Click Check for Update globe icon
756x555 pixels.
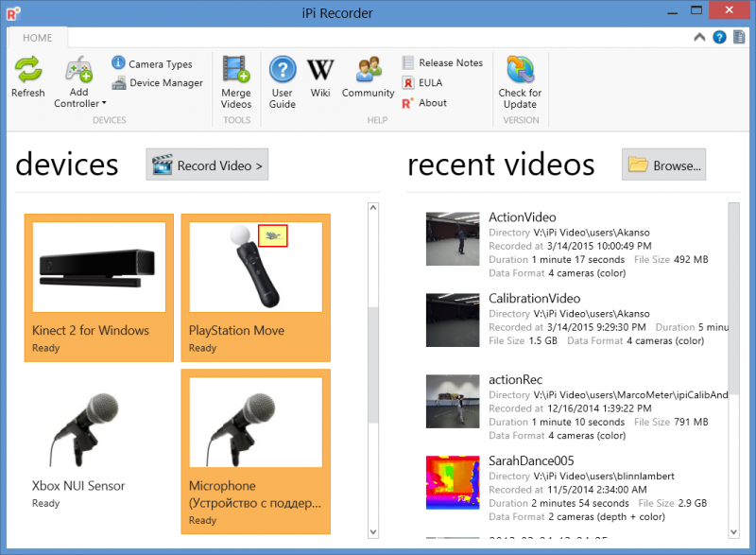tap(520, 69)
